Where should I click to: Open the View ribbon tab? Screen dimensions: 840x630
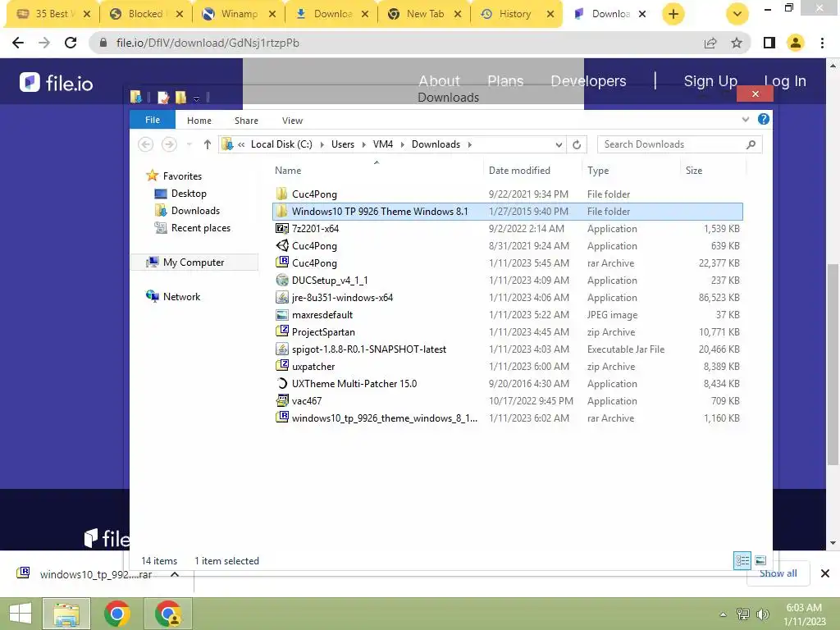(293, 121)
